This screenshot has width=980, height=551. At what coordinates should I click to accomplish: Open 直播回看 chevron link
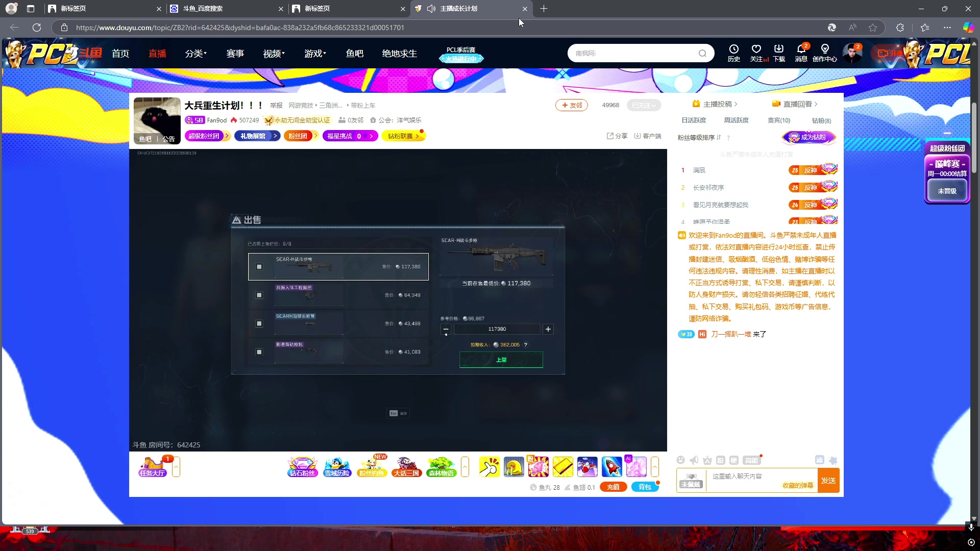tap(795, 104)
